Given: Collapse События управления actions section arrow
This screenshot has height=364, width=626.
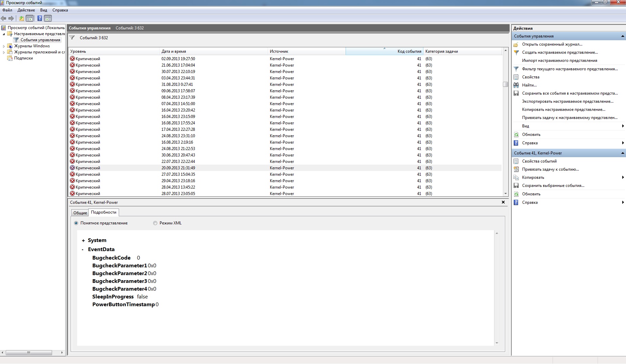Looking at the screenshot, I should tap(622, 36).
